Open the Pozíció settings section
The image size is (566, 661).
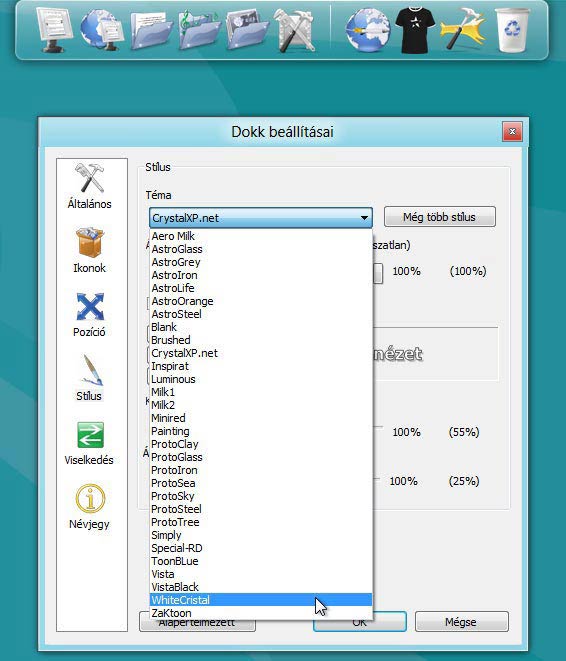coord(90,314)
